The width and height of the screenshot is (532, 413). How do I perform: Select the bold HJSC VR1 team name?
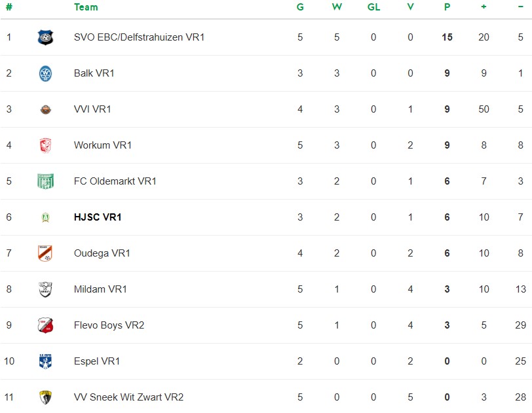click(98, 217)
